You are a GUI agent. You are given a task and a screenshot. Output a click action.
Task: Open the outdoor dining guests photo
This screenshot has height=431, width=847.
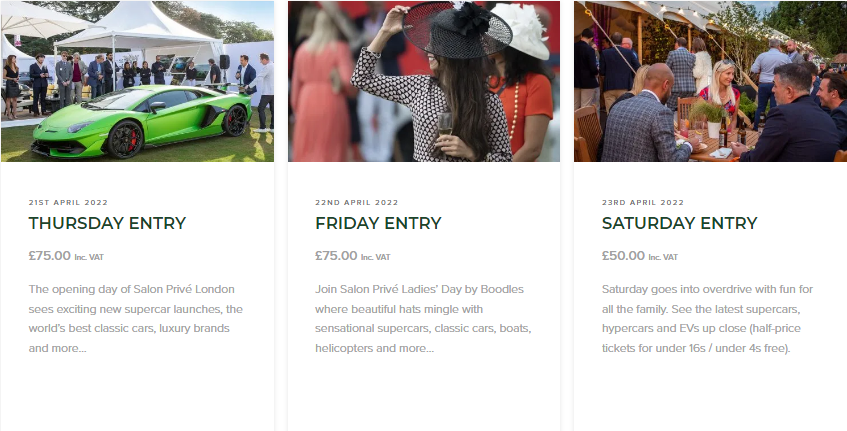coord(710,81)
